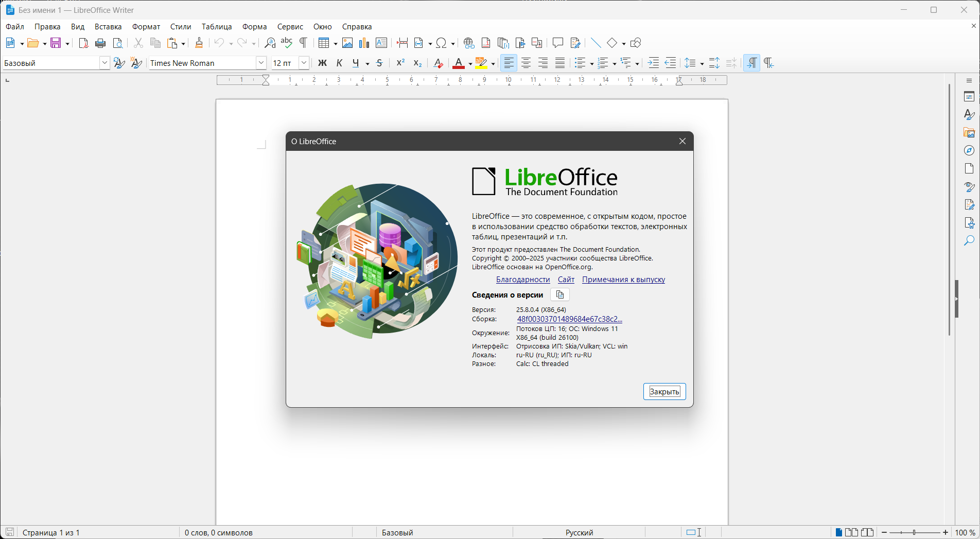The image size is (980, 539).
Task: Click the zoom slider in status bar
Action: [915, 532]
